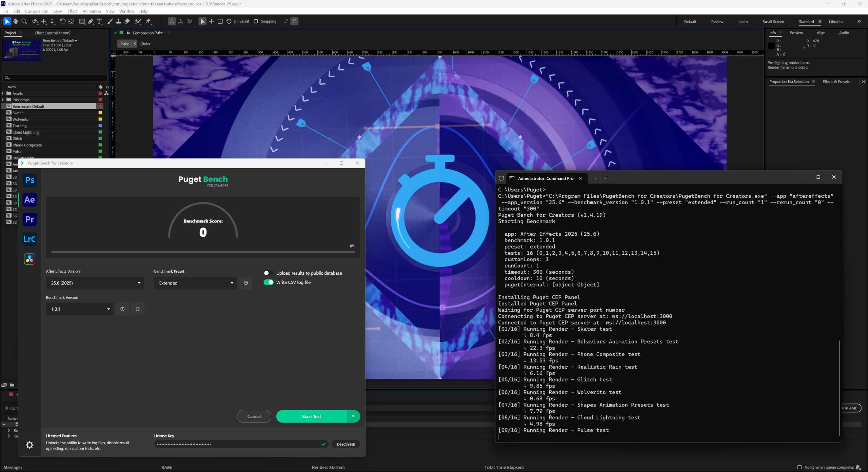Open PugetBench settings gear
The height and width of the screenshot is (472, 868).
[30, 445]
